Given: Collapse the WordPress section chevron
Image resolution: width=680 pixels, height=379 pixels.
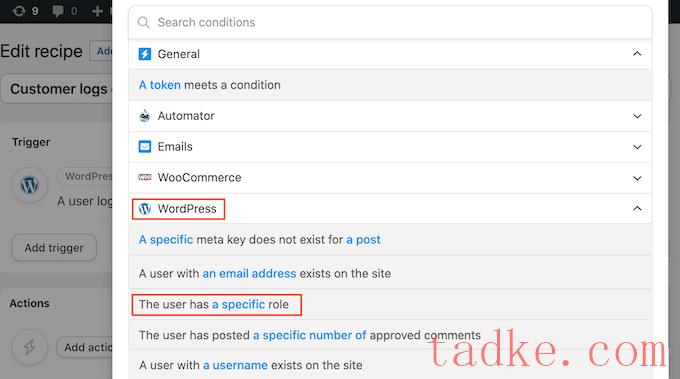Looking at the screenshot, I should point(637,209).
